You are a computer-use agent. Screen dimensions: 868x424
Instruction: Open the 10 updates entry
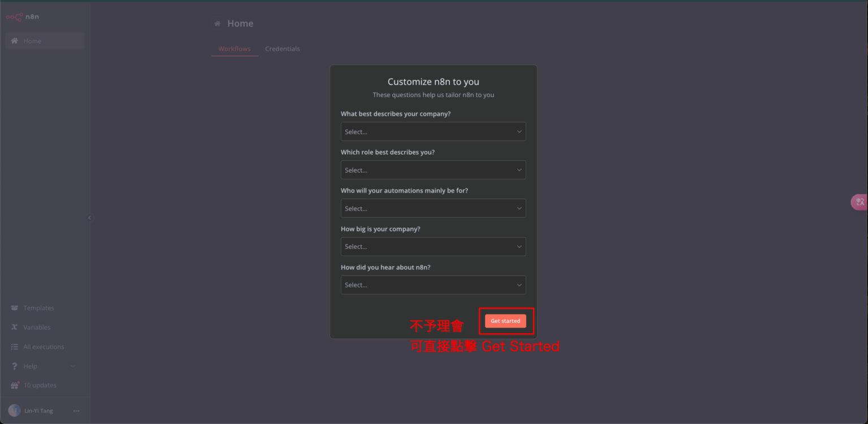coord(40,386)
